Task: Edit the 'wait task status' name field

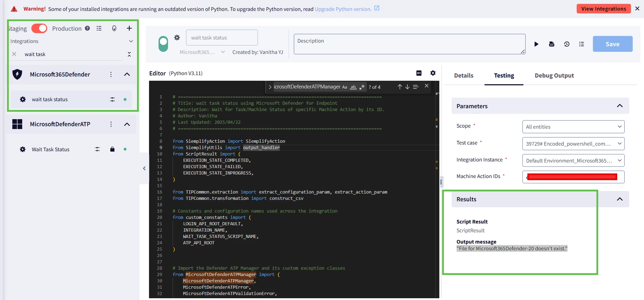Action: [x=222, y=38]
